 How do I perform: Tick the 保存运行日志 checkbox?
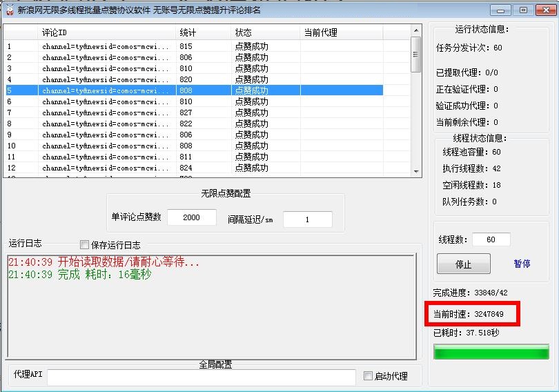[x=85, y=245]
